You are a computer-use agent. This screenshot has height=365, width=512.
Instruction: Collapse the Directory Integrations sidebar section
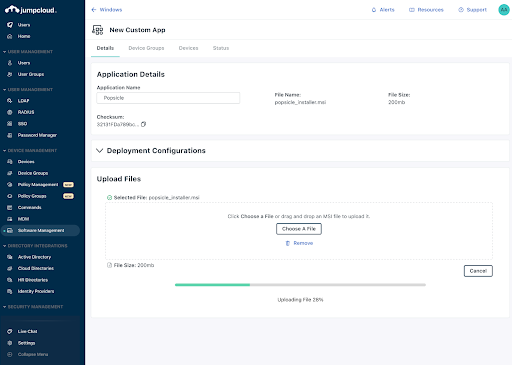(x=5, y=246)
